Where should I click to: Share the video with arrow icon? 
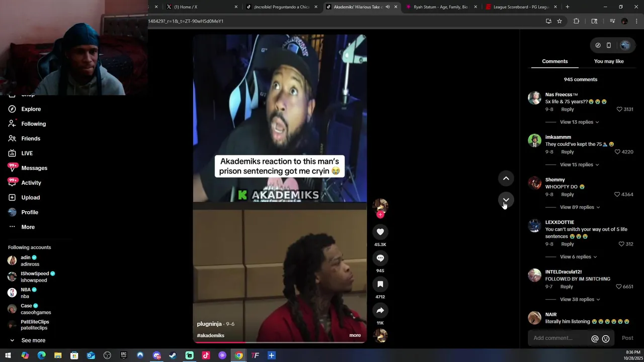380,310
